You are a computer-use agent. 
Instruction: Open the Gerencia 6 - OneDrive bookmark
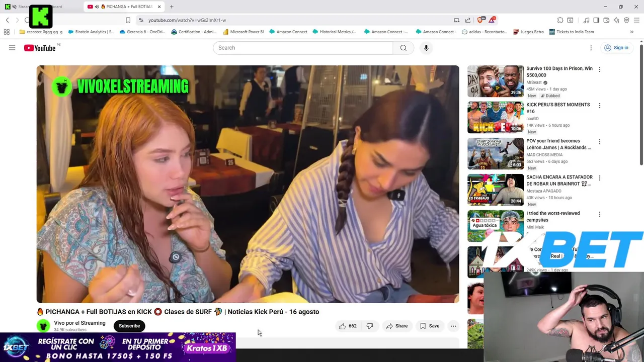(142, 32)
